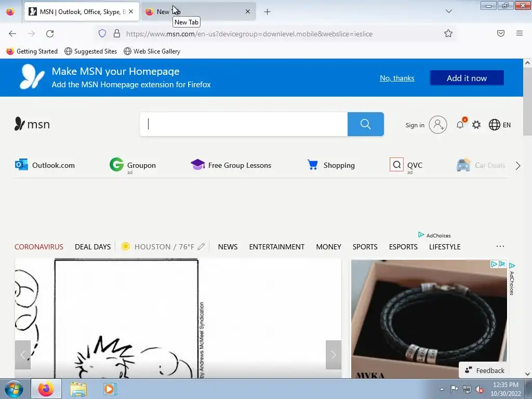Screen dimensions: 532x399
Task: Open MSN settings gear
Action: 476,125
